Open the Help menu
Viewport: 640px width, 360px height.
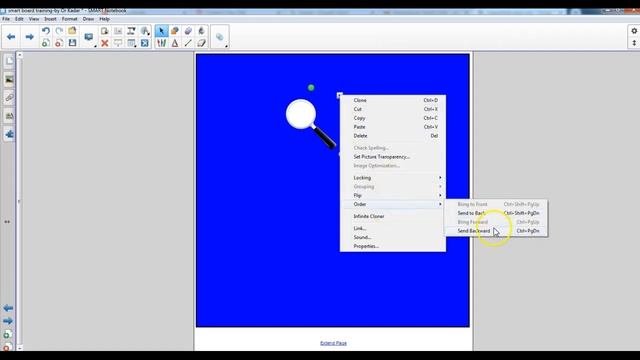104,19
